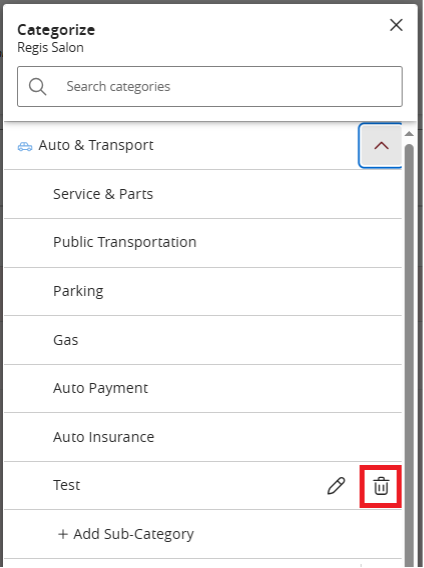Image resolution: width=424 pixels, height=568 pixels.
Task: Choose Public Transportation sub-category
Action: [203, 242]
